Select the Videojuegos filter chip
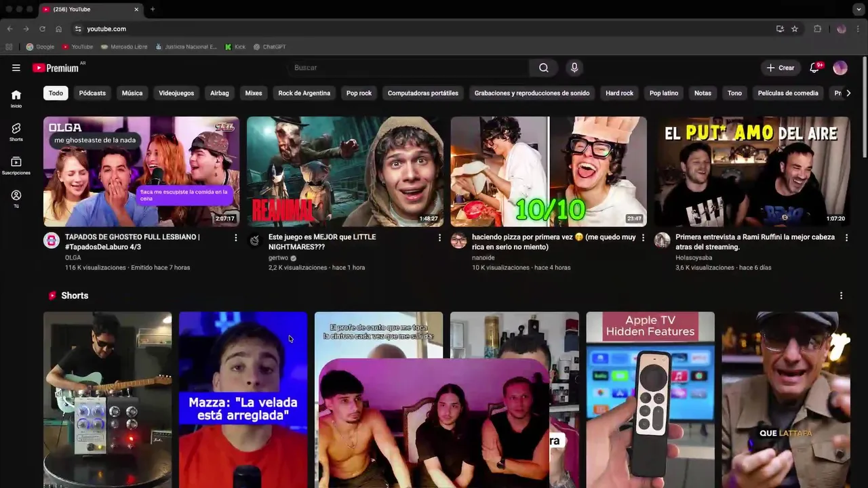Viewport: 868px width, 488px height. [176, 94]
